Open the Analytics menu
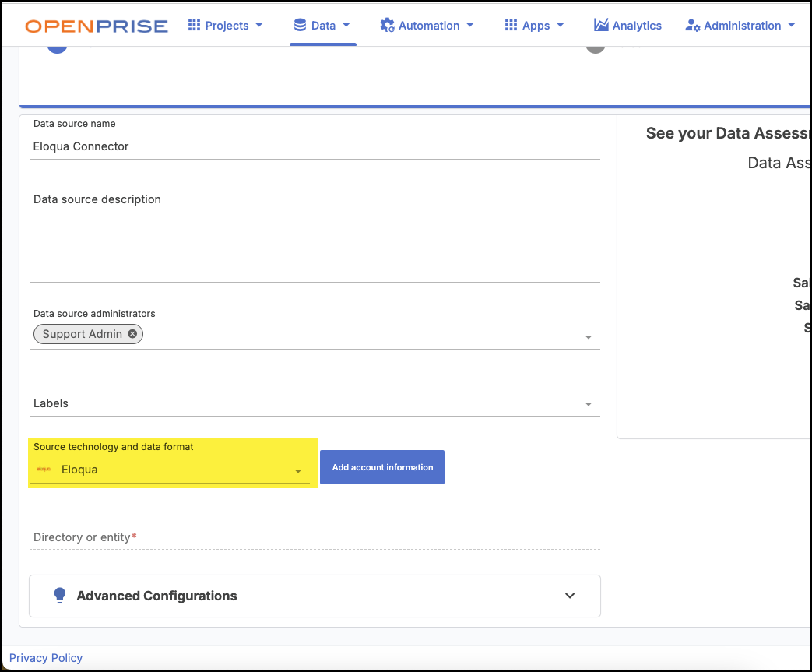812x672 pixels. 627,26
